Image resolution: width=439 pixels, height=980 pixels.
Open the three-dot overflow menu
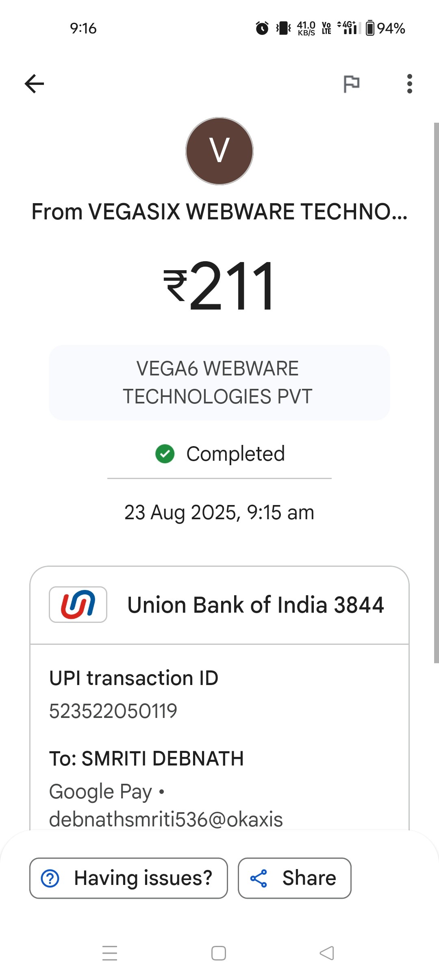[x=409, y=84]
